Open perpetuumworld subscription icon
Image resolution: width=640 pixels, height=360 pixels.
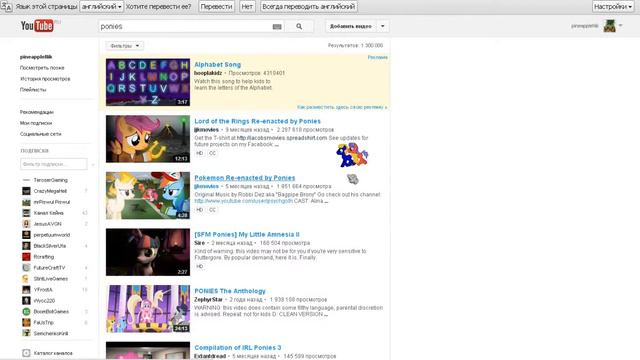coord(26,235)
